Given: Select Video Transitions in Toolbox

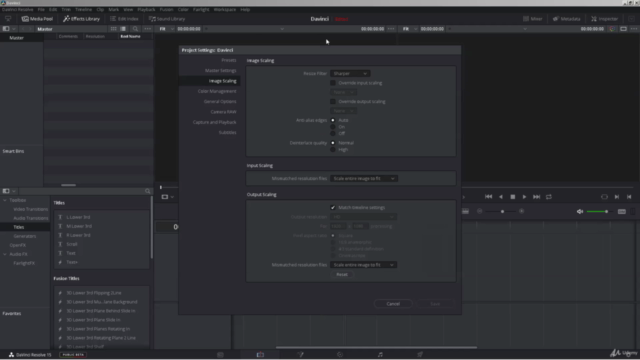Looking at the screenshot, I should (31, 209).
